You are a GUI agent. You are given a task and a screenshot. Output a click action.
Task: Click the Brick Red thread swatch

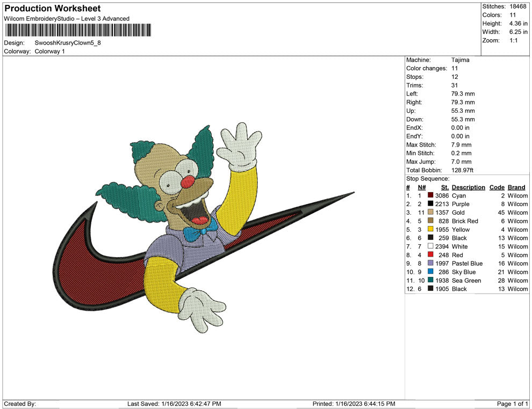coord(430,221)
